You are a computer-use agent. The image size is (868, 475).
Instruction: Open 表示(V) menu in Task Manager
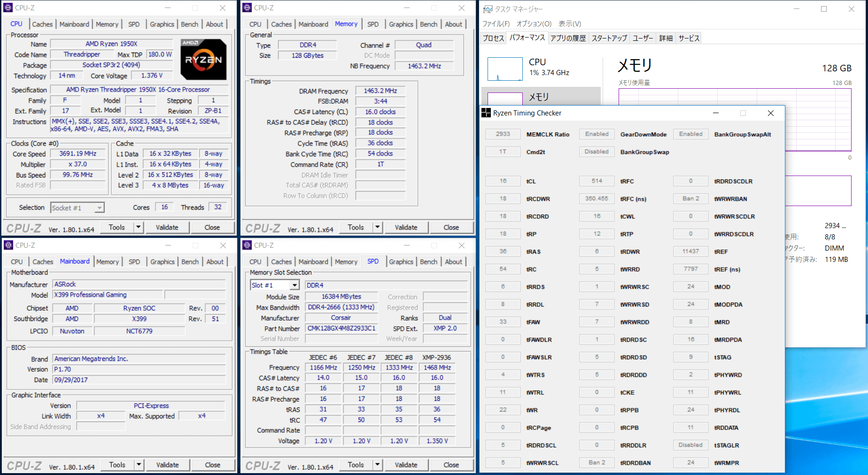(570, 23)
